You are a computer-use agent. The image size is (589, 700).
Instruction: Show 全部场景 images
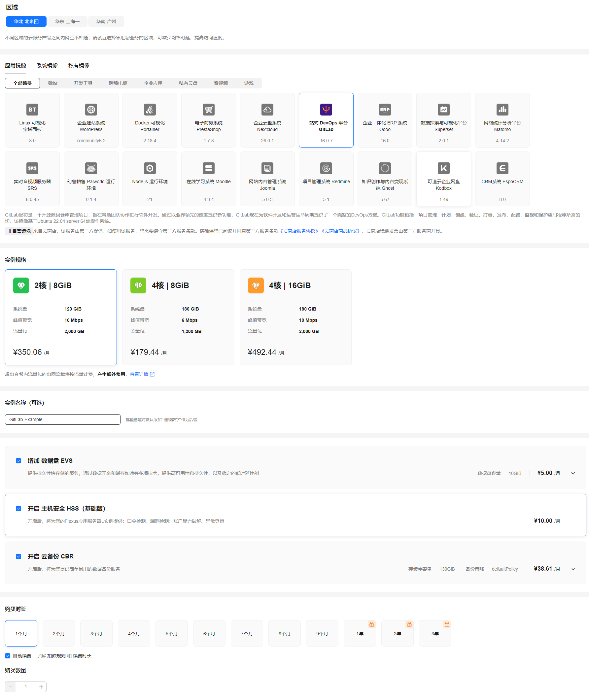pos(22,83)
